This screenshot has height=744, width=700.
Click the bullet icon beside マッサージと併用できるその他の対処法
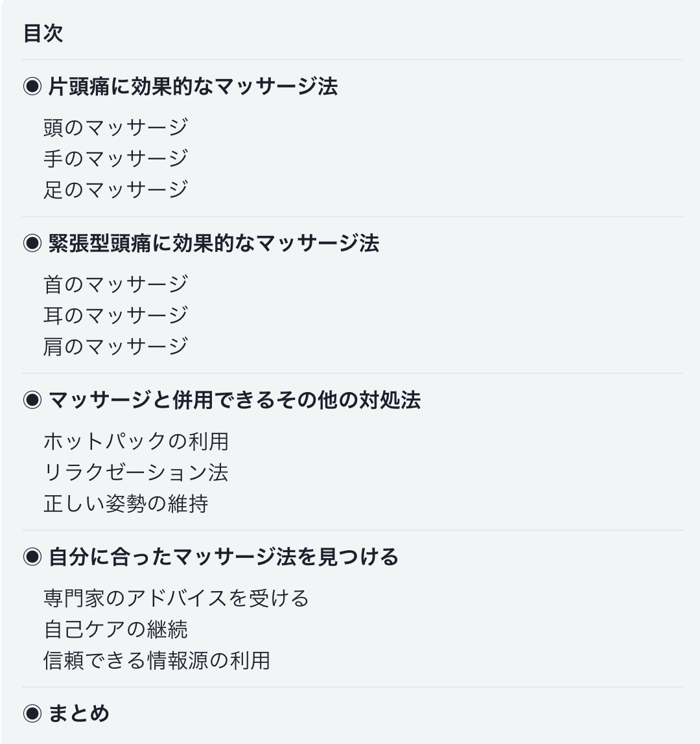point(32,400)
